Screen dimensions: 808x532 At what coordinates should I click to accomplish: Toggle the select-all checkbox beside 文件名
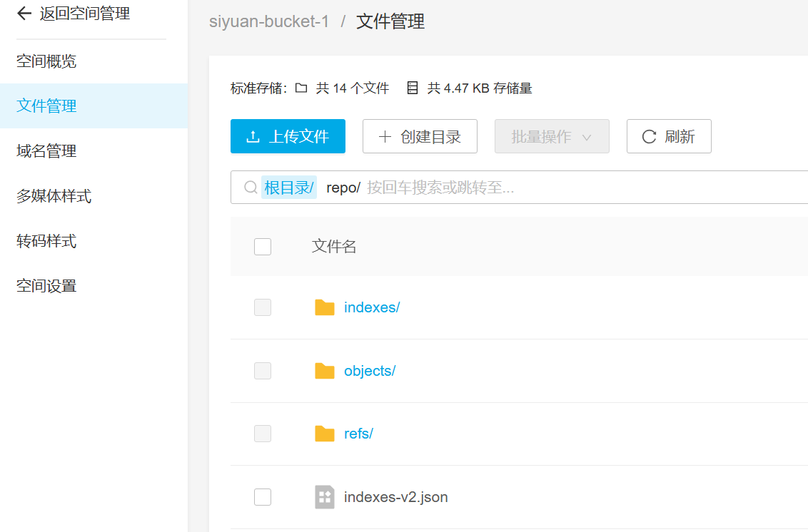coord(263,247)
